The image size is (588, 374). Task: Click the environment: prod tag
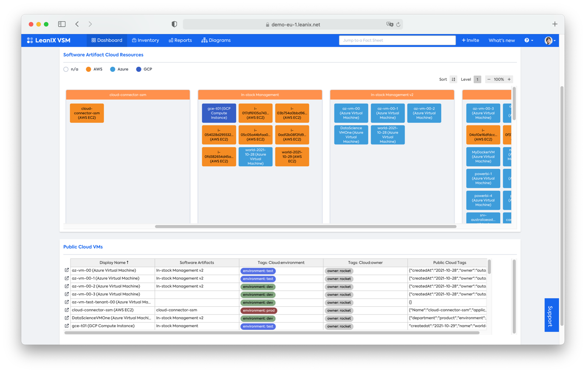click(x=259, y=311)
